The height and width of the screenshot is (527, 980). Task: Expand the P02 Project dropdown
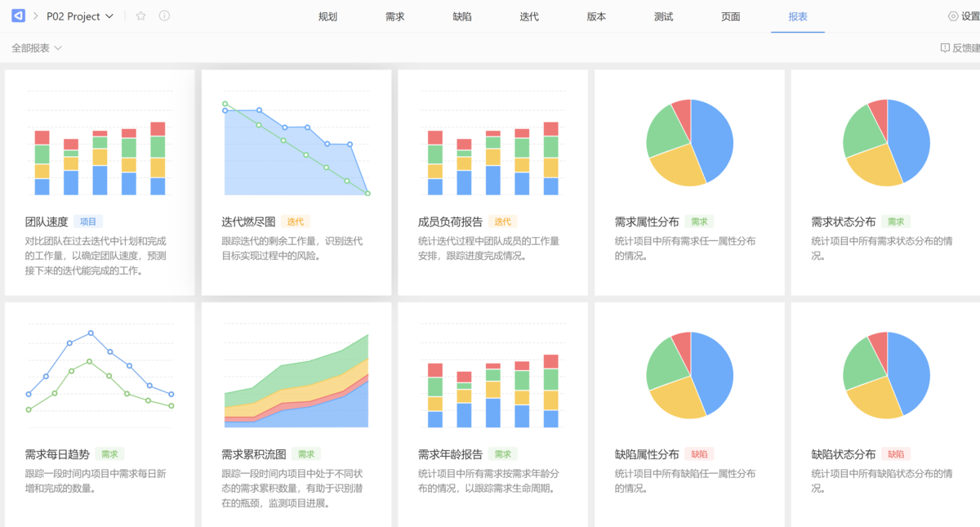click(109, 16)
